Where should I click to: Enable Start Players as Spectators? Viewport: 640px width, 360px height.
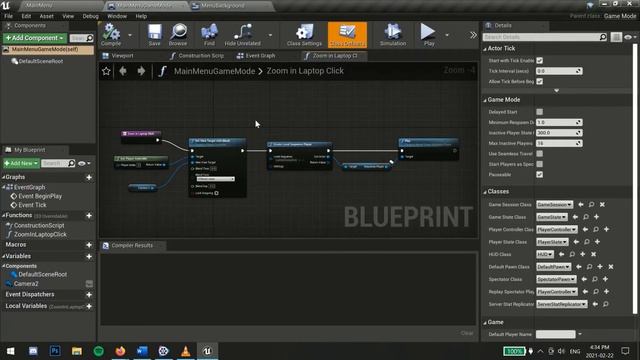tap(540, 164)
